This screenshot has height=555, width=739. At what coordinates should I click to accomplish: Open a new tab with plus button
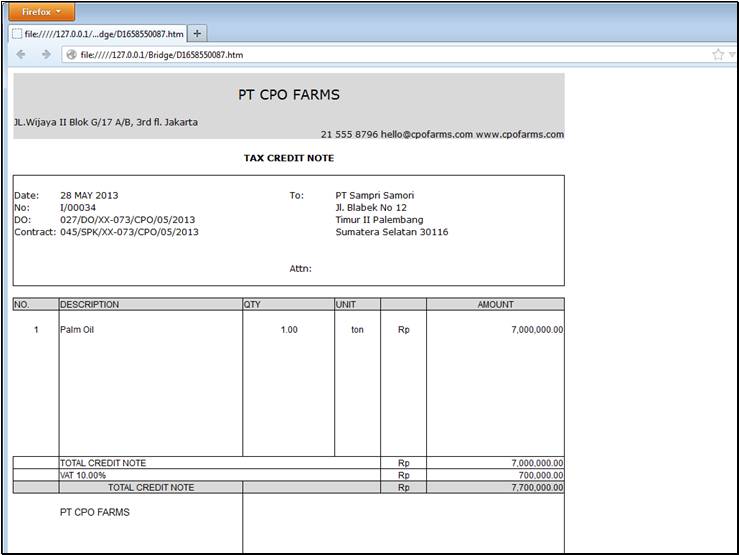pos(197,33)
